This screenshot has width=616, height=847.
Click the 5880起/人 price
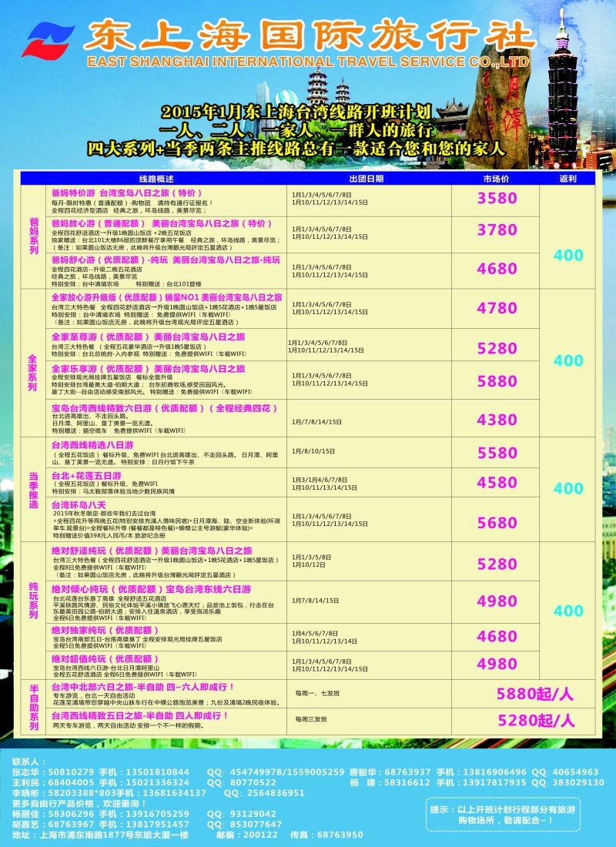coord(535,694)
